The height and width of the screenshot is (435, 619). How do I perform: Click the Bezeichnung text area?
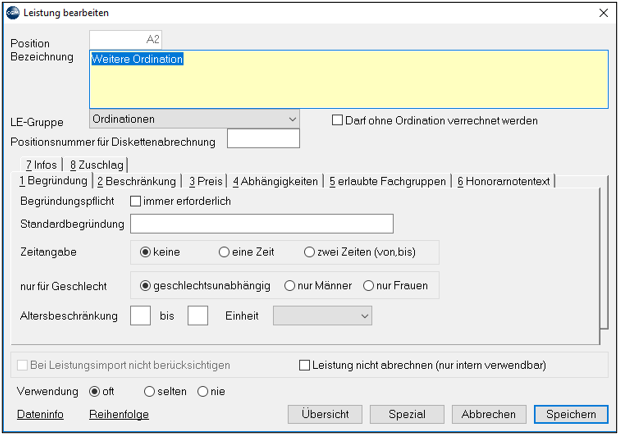click(x=349, y=79)
